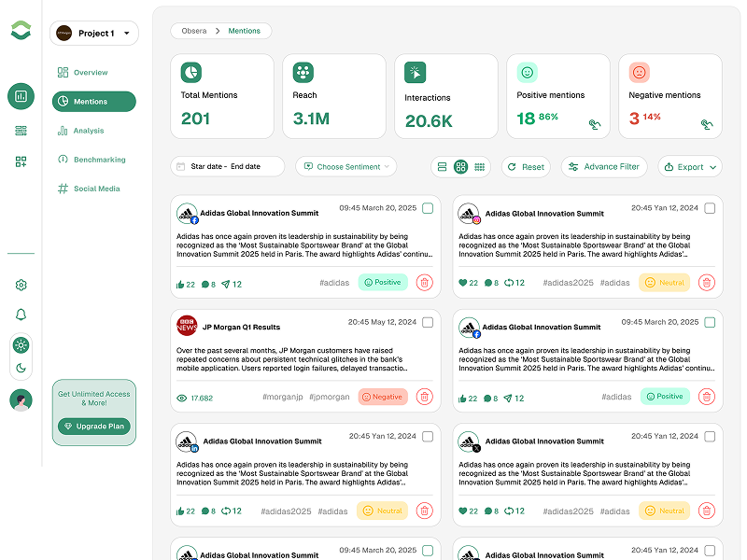Click the Obsera logo in the sidebar
The width and height of the screenshot is (747, 560).
tap(21, 31)
